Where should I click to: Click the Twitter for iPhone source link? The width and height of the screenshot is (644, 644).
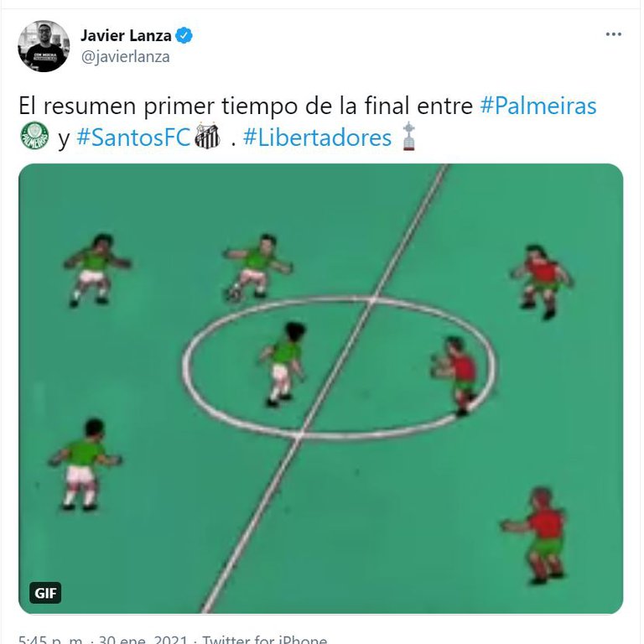(265, 639)
